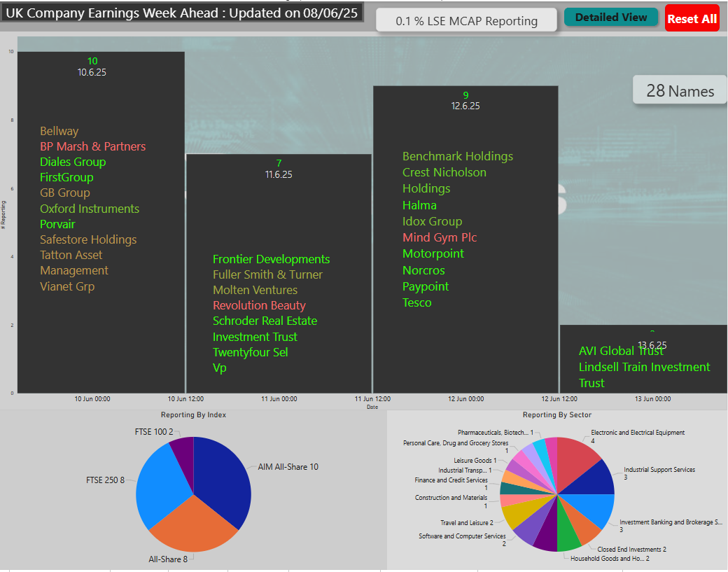This screenshot has width=728, height=572.
Task: Click the All-Share 8 label
Action: [168, 559]
